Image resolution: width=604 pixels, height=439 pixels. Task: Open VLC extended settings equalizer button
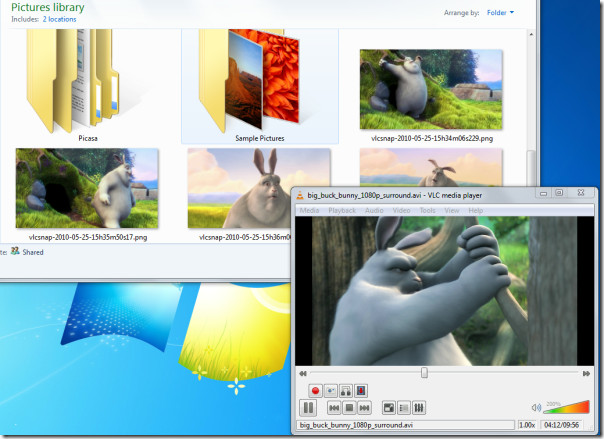click(419, 408)
